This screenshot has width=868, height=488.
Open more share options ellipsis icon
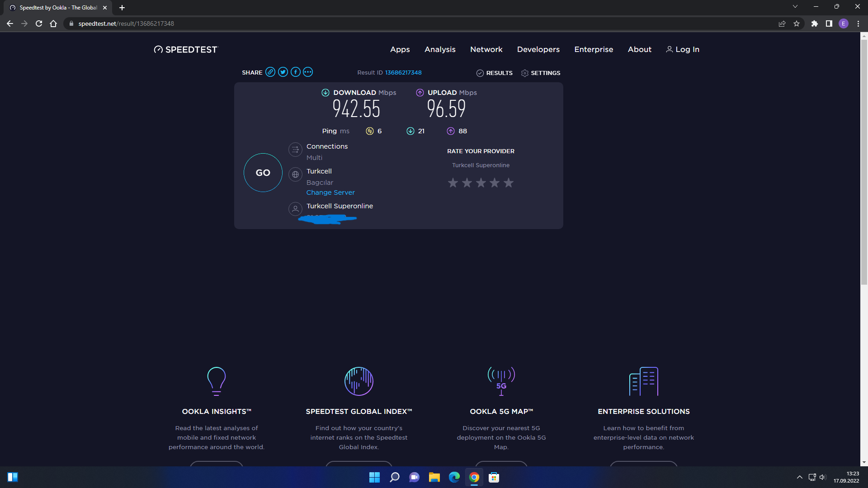[x=308, y=72]
